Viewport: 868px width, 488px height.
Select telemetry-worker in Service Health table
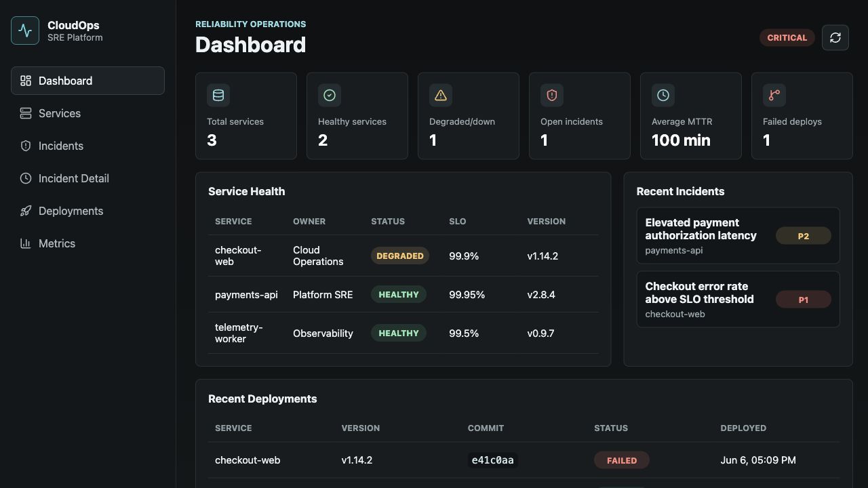tap(239, 333)
